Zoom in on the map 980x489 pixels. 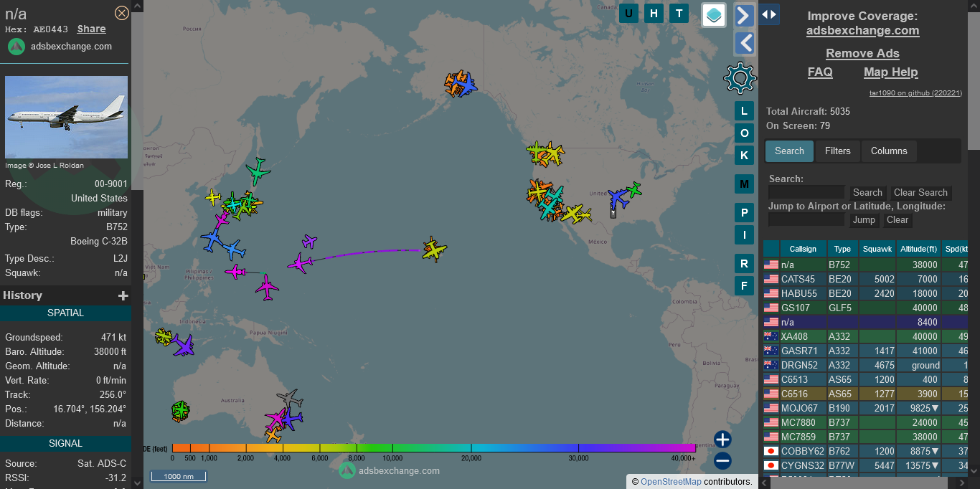click(722, 440)
